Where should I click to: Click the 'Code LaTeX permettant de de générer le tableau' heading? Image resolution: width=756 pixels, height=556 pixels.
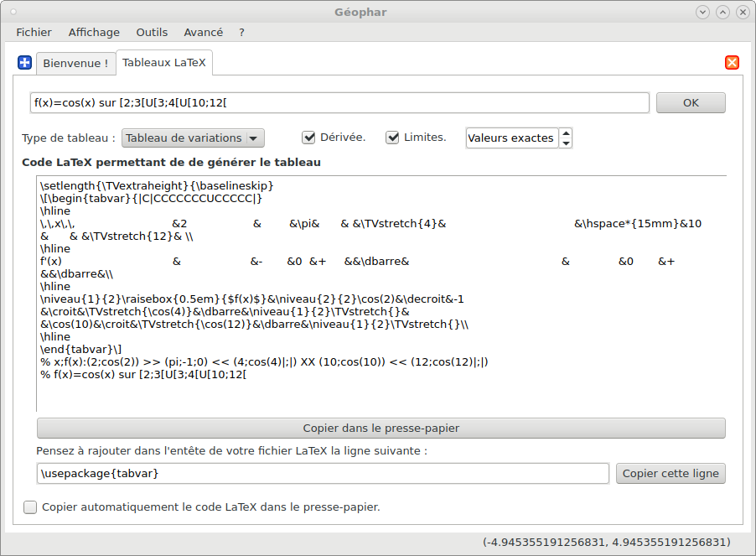click(171, 162)
